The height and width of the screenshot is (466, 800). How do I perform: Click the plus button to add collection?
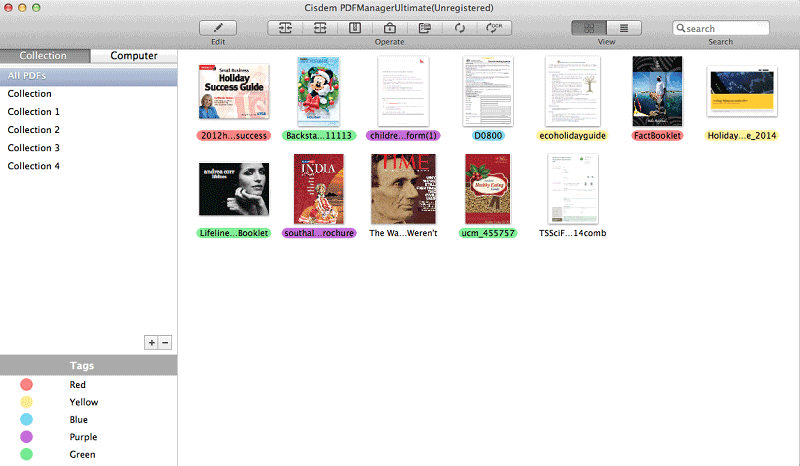click(151, 342)
